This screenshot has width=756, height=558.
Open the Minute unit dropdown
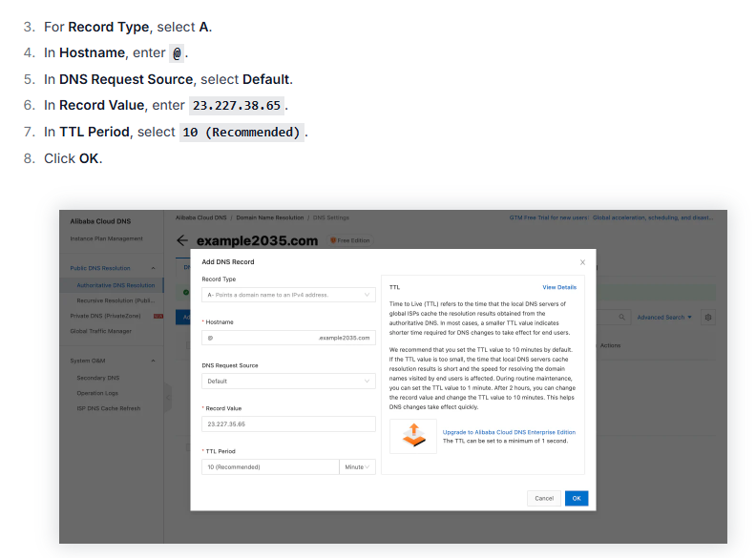357,467
